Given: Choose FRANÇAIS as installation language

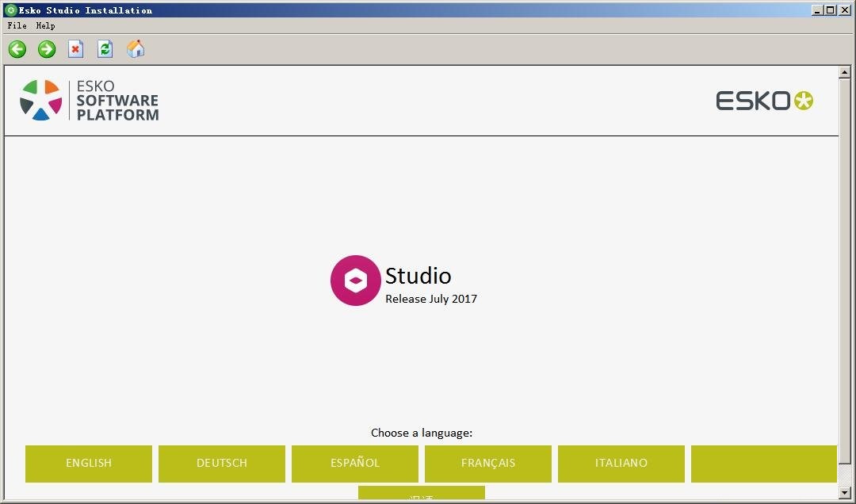Looking at the screenshot, I should [488, 464].
